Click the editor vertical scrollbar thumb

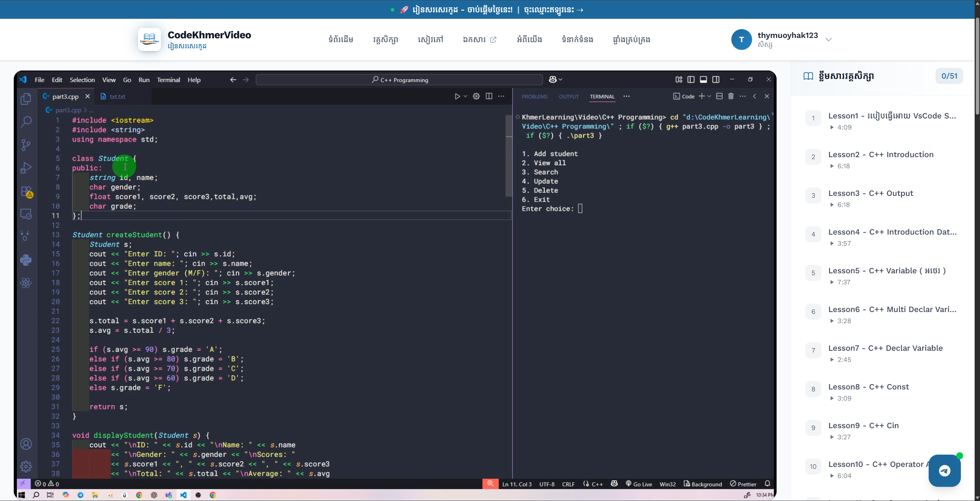tap(509, 155)
